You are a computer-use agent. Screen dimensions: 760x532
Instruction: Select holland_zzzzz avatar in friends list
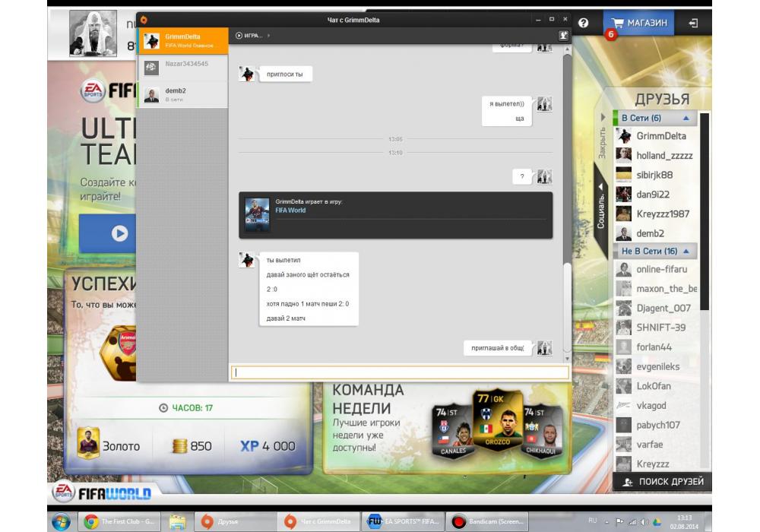[x=623, y=155]
